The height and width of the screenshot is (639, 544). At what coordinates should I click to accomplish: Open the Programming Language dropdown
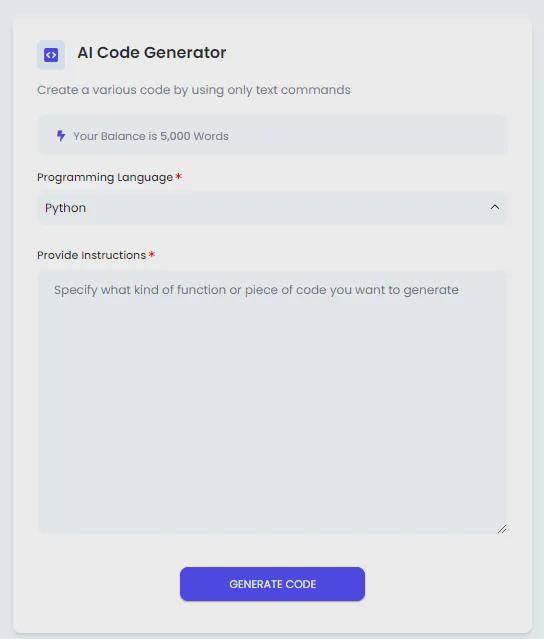coord(272,208)
